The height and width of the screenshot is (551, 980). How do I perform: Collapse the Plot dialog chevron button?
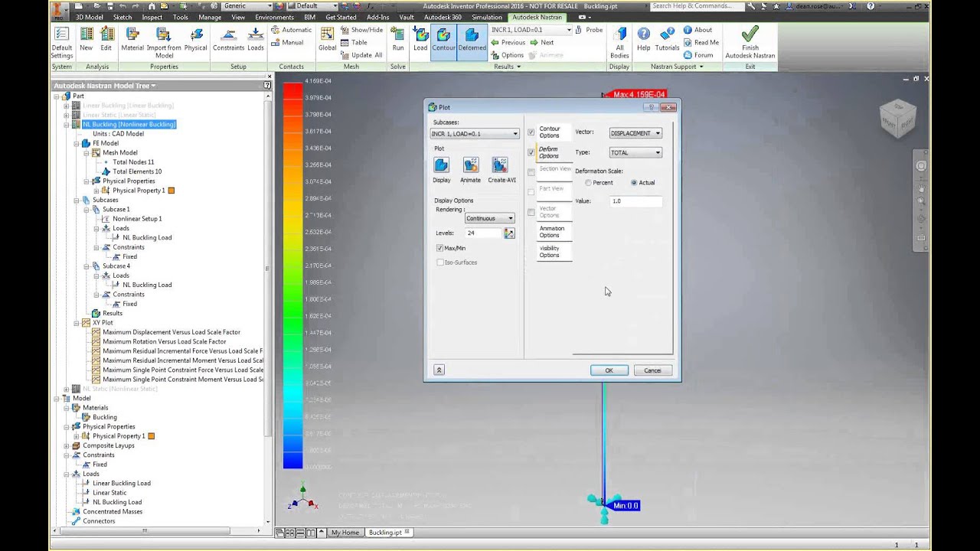(439, 370)
